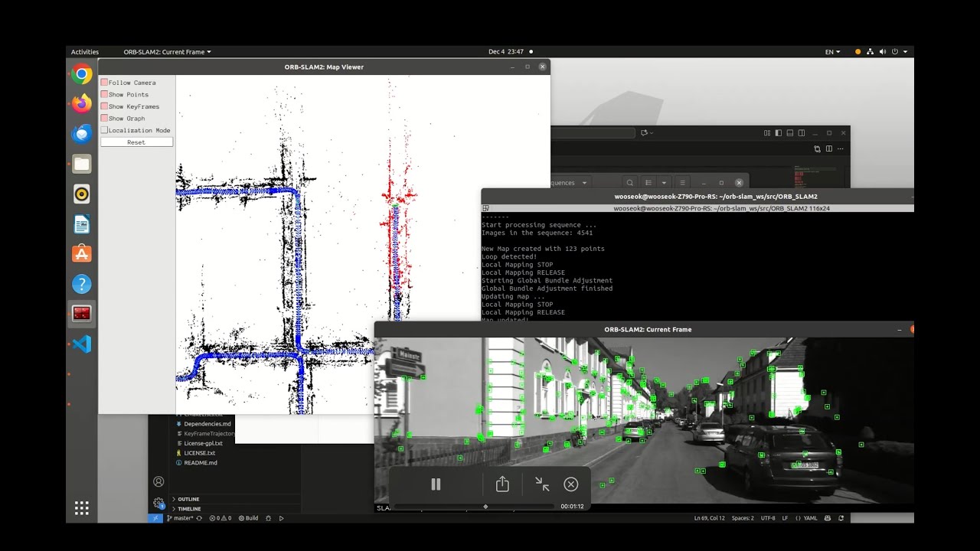This screenshot has width=980, height=551.
Task: Click the VS Code remote window indicator
Action: coord(155,518)
